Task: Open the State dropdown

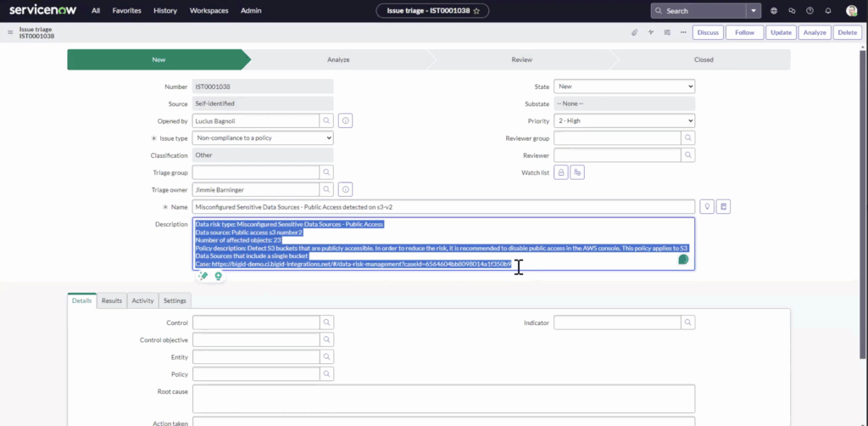Action: pos(625,87)
